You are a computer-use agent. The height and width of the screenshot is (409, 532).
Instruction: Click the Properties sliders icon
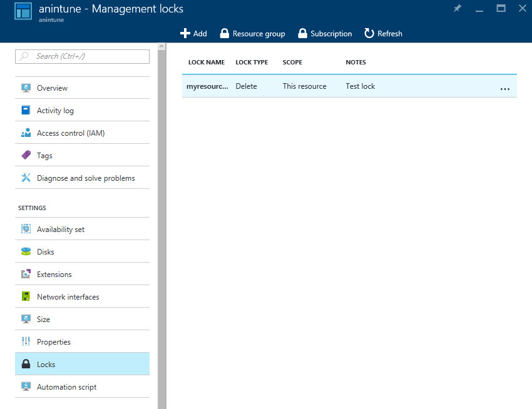26,341
